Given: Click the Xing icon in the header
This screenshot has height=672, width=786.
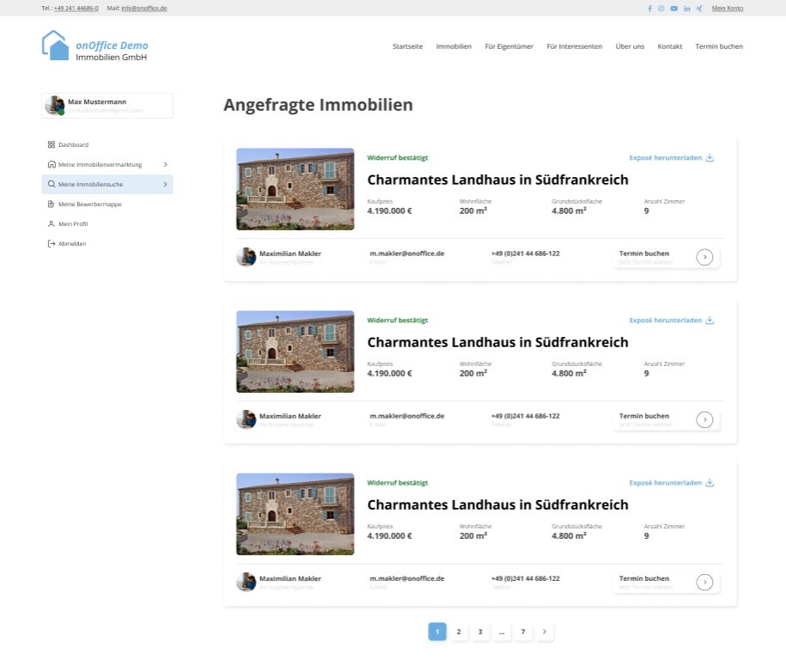Looking at the screenshot, I should pos(698,9).
